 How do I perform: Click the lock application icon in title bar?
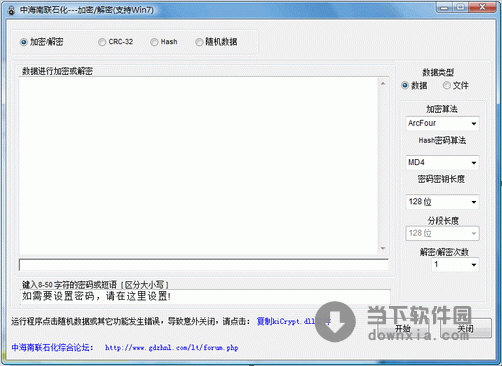11,10
